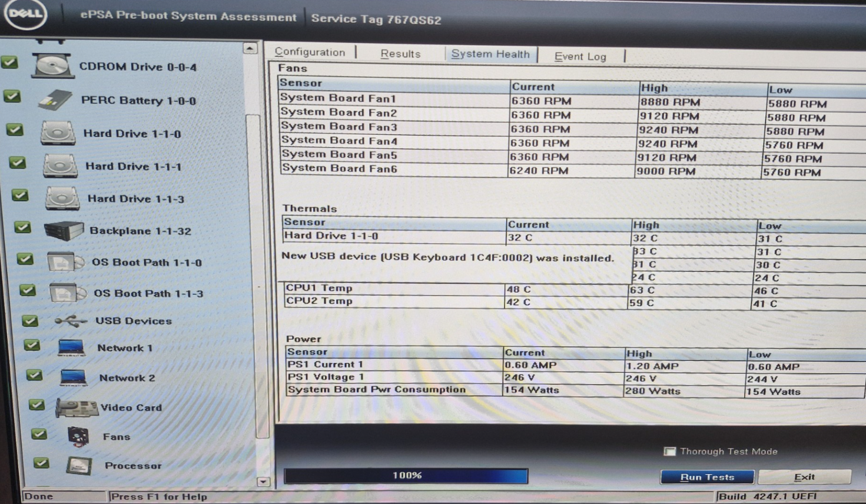
Task: Enable Thorough Test Mode checkbox
Action: [669, 452]
